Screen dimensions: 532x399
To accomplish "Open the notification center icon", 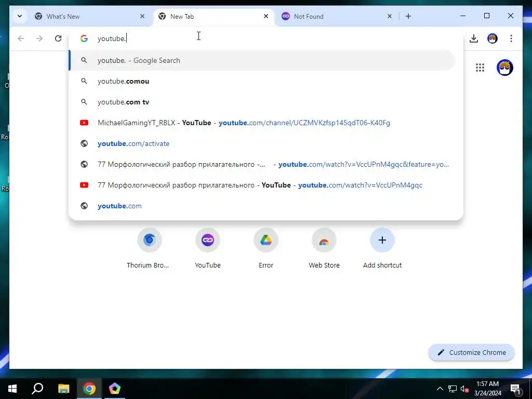I will click(515, 389).
